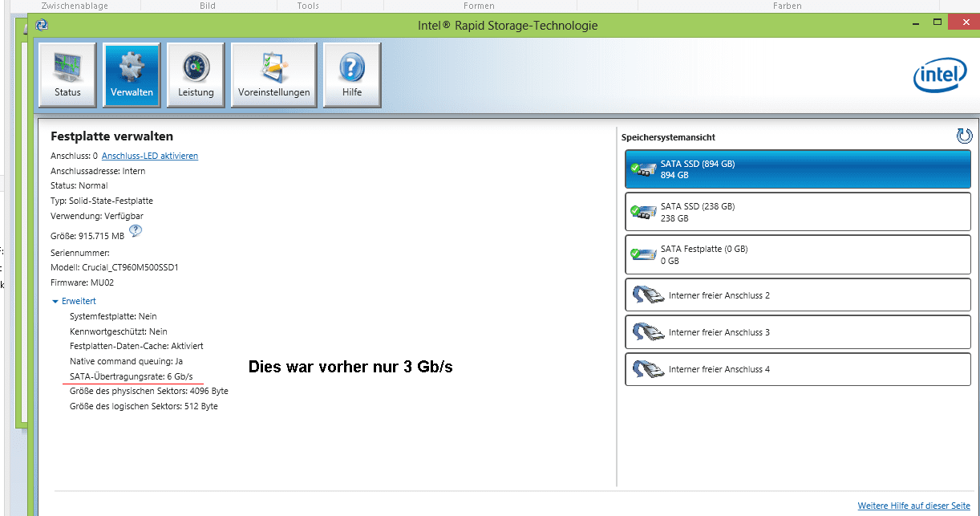Click Bild group in background window

(x=208, y=6)
